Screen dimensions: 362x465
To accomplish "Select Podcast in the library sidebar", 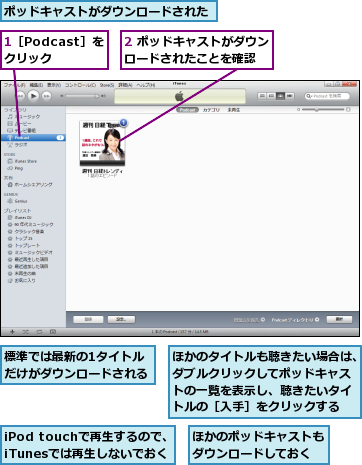I will [33, 137].
